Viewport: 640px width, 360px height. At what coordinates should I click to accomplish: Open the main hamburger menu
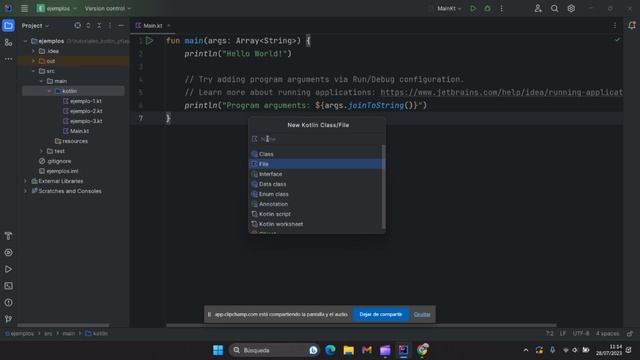click(x=24, y=8)
